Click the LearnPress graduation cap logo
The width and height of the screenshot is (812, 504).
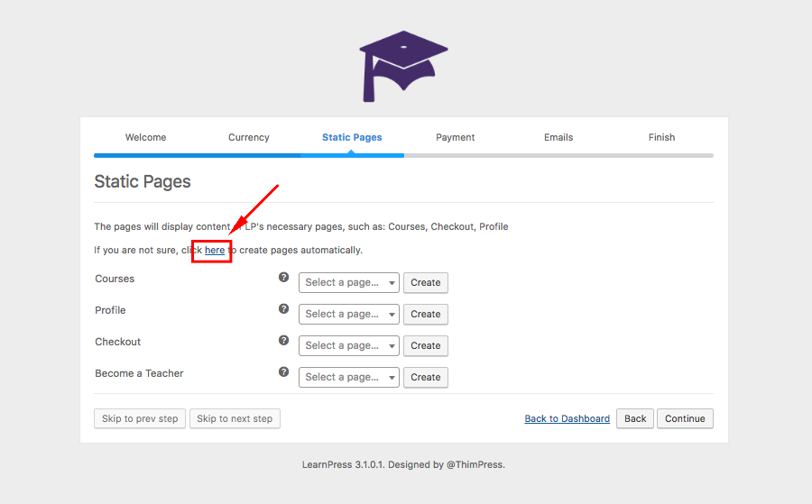coord(403,66)
